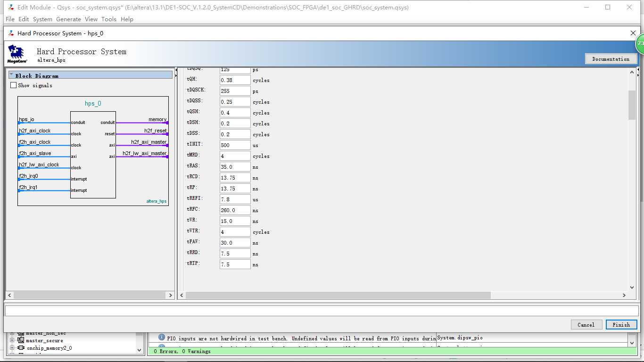This screenshot has width=644, height=362.
Task: Click the master_secure component icon in the tree
Action: [x=21, y=340]
